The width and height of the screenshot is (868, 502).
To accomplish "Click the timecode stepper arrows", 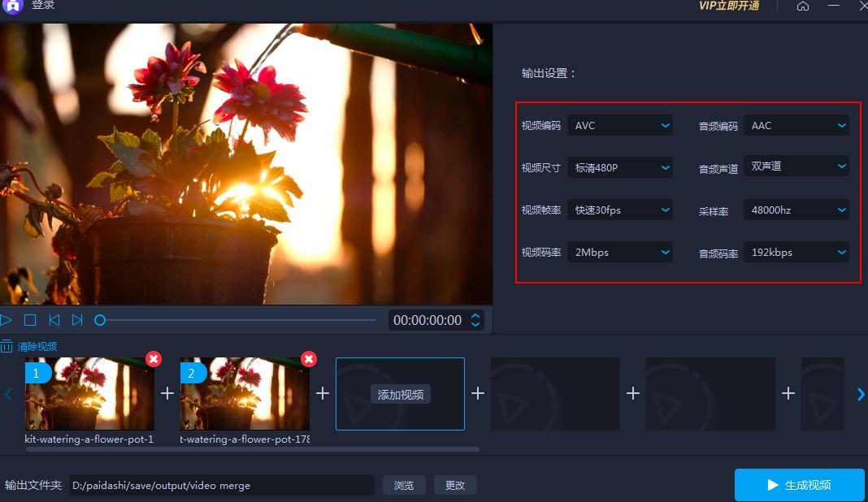I will click(475, 320).
